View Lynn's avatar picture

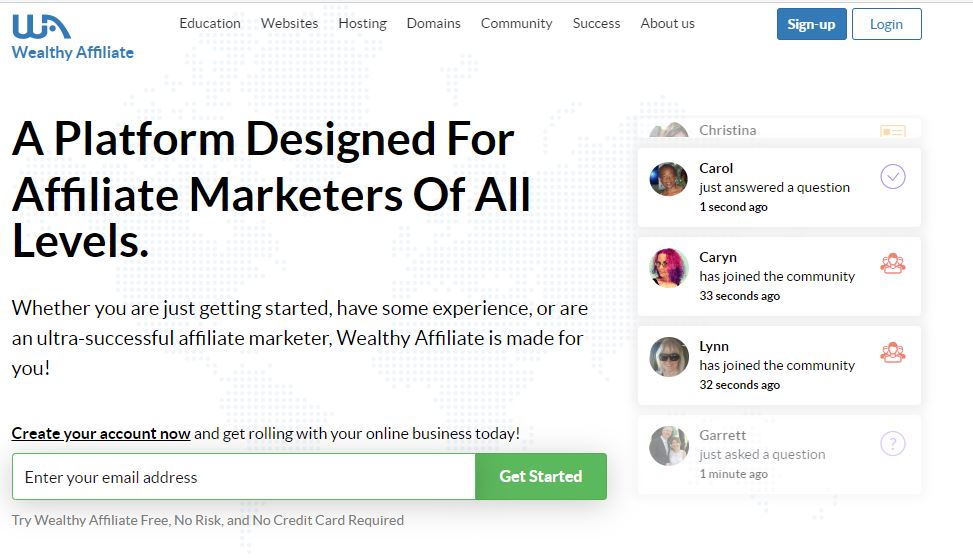coord(668,357)
